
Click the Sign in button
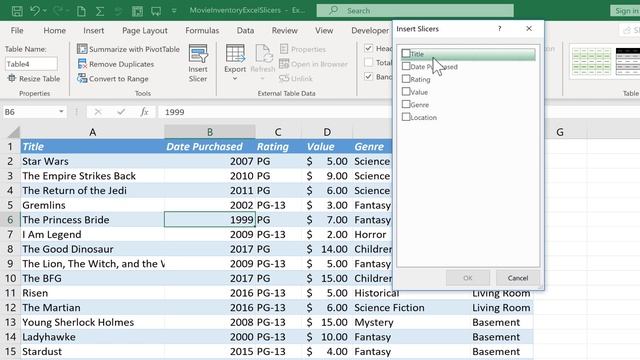[x=626, y=11]
